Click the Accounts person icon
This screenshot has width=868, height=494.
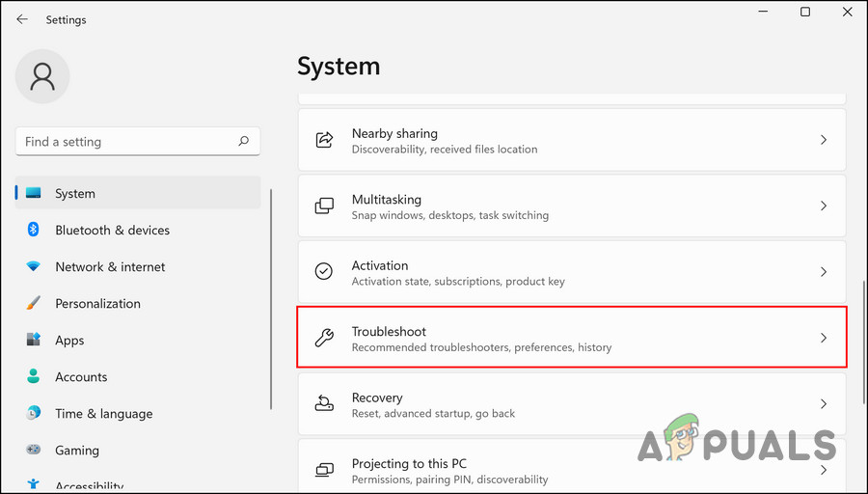coord(33,376)
